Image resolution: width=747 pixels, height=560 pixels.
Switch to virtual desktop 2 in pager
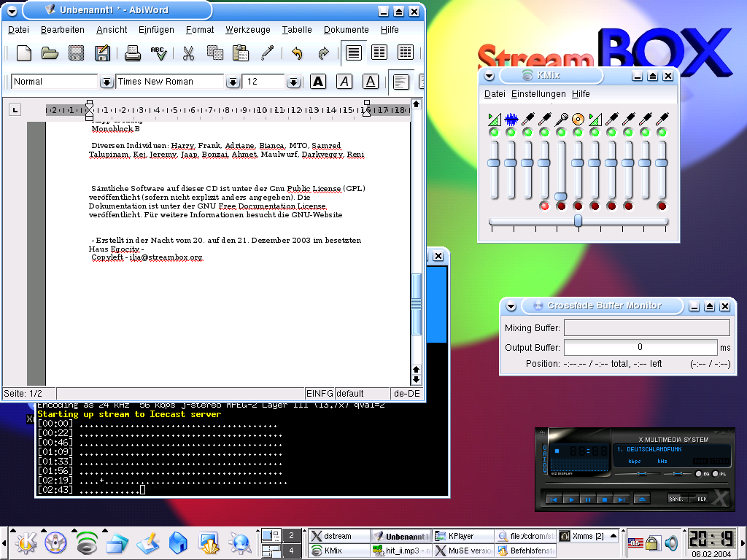pos(292,535)
